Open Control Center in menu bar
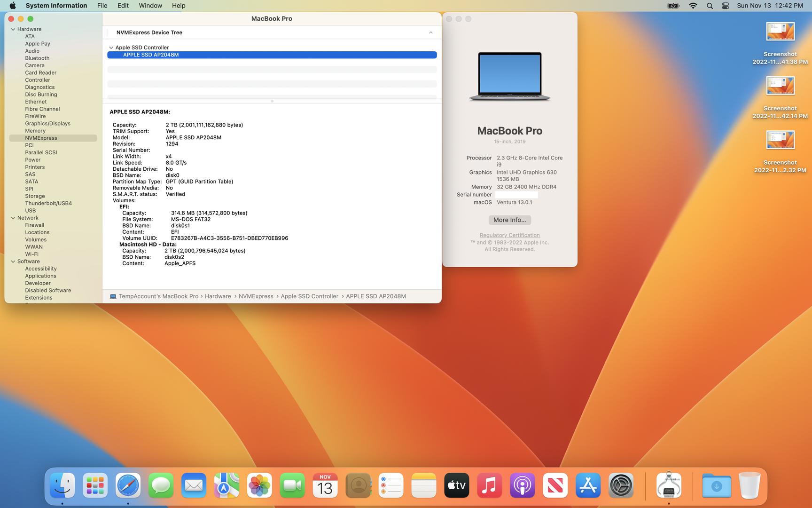The width and height of the screenshot is (812, 508). click(726, 6)
